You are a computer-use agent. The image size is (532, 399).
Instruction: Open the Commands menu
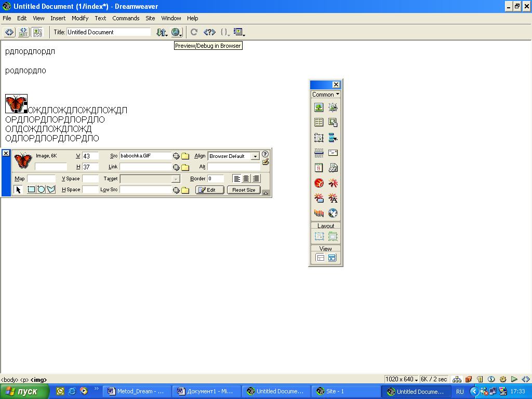click(126, 18)
